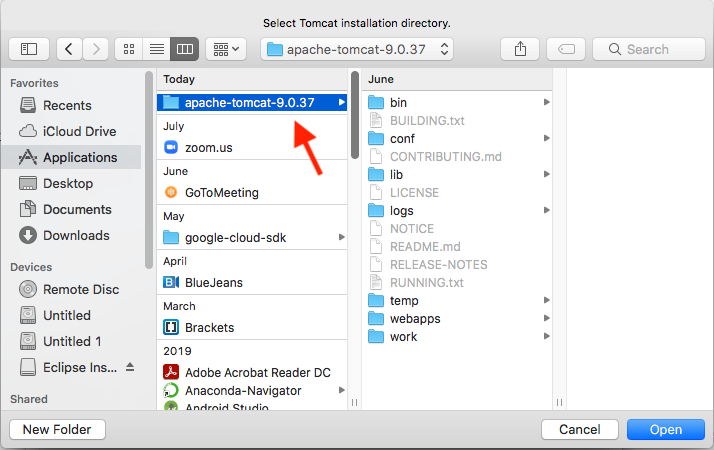Click the LICENSE file
This screenshot has height=450, width=714.
(x=457, y=193)
